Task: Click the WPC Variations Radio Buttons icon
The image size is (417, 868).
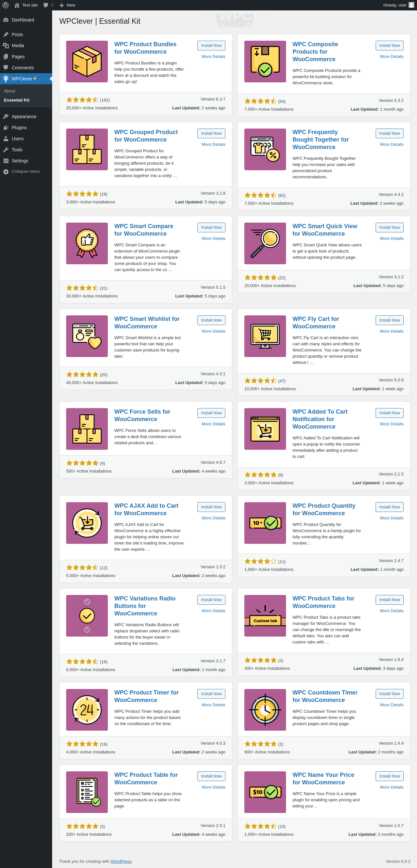Action: (87, 616)
